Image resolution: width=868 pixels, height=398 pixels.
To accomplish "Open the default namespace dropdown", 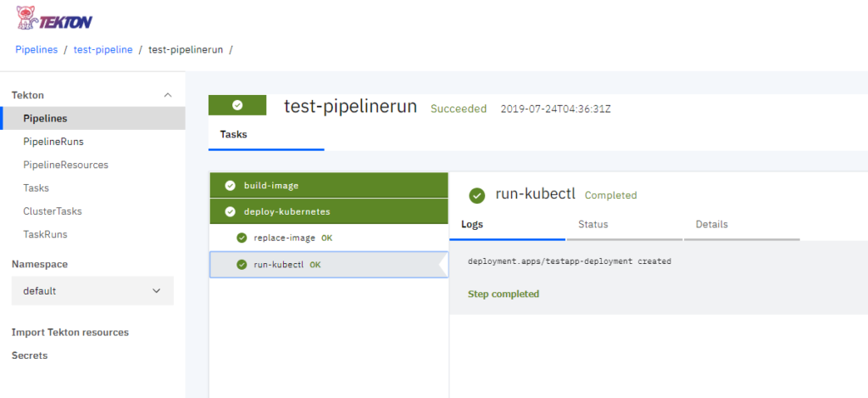I will (92, 291).
